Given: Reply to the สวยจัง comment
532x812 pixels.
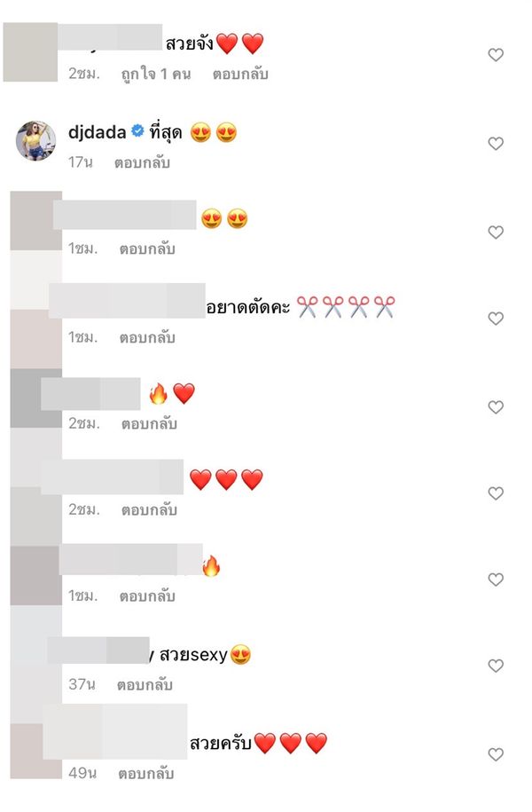Looking at the screenshot, I should pos(240,74).
